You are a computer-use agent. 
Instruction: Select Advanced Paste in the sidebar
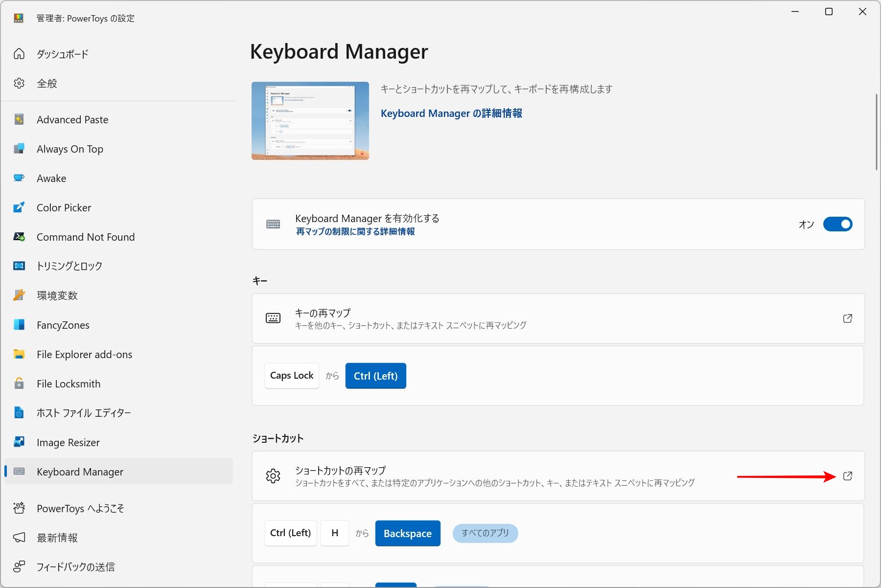pos(118,119)
